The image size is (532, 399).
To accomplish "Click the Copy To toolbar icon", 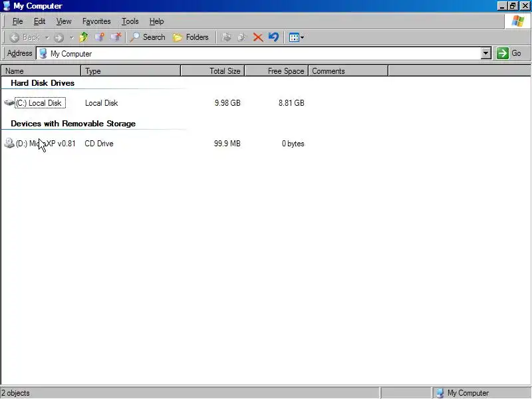I will [x=242, y=37].
